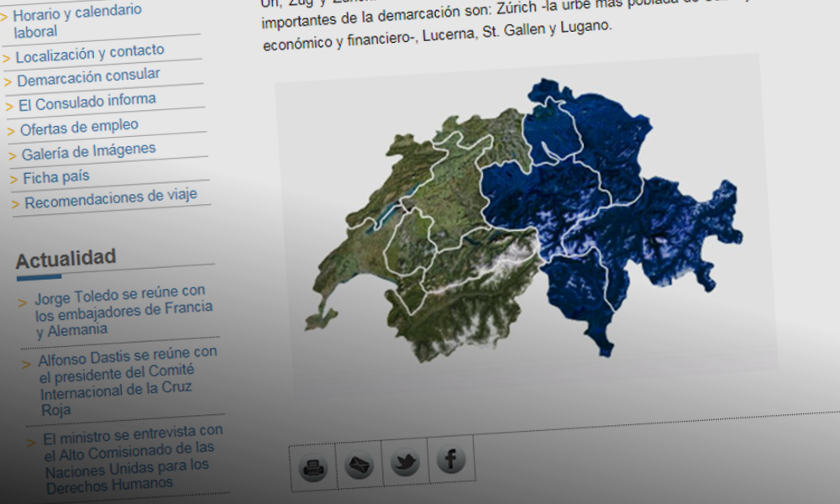Go to Recomendaciones de viaje

111,199
